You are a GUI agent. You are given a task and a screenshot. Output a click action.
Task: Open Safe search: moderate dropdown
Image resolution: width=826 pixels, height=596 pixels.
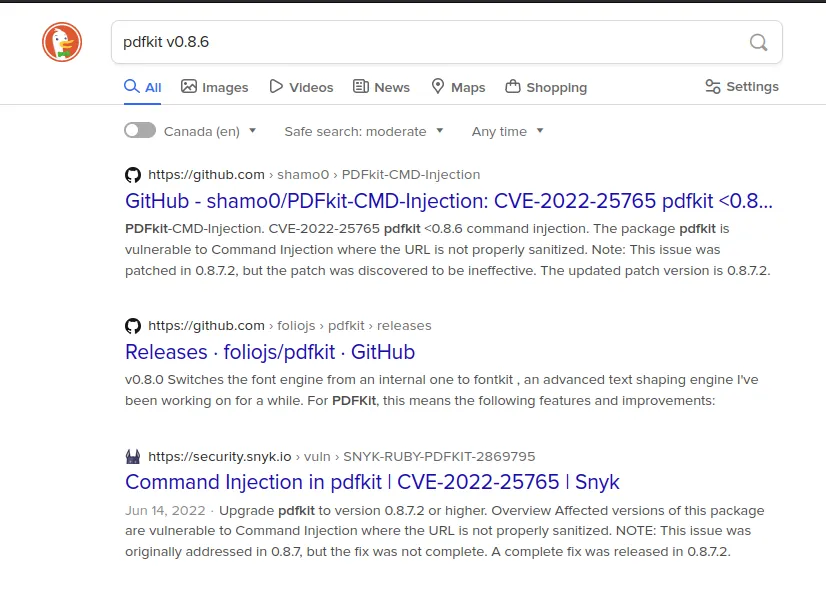click(x=364, y=131)
